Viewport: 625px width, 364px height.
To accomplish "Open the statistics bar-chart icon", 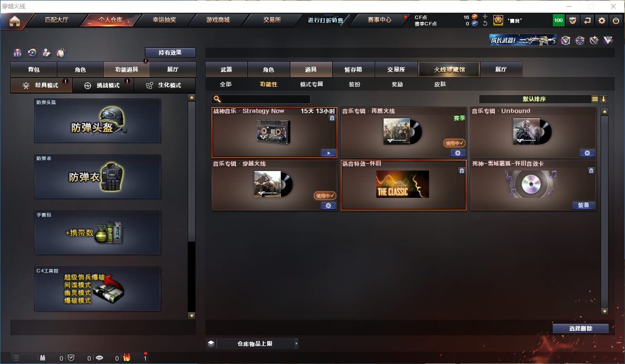I will coord(18,53).
